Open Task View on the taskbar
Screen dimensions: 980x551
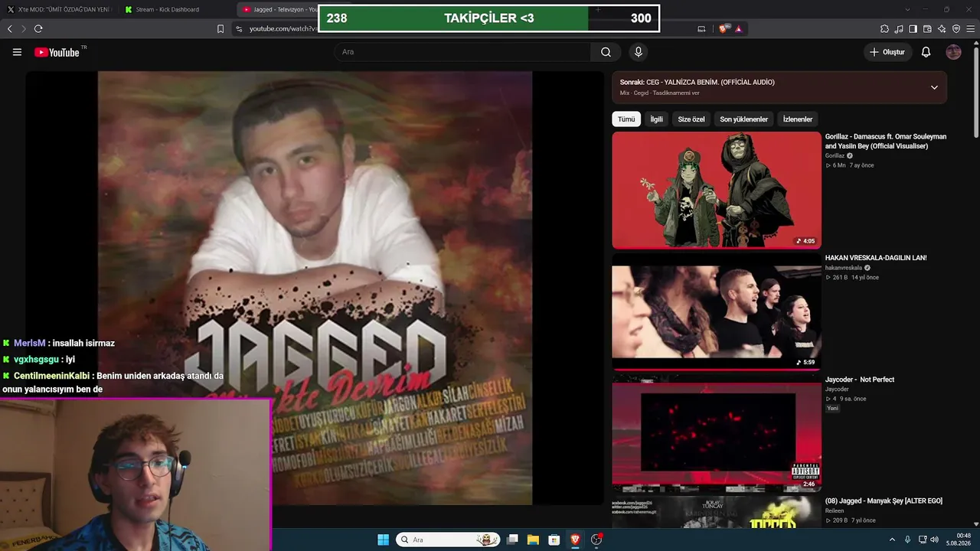pos(513,540)
